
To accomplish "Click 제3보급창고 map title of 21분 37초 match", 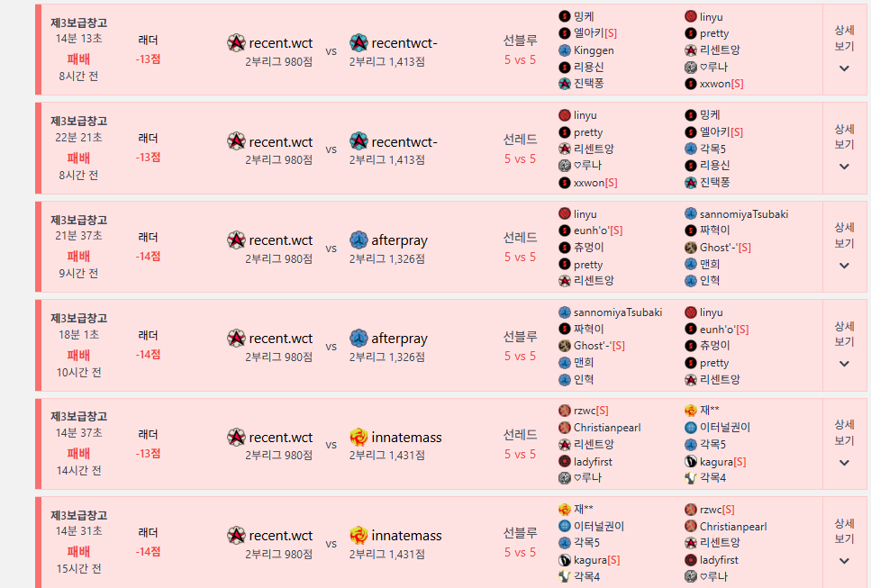I will pos(78,220).
